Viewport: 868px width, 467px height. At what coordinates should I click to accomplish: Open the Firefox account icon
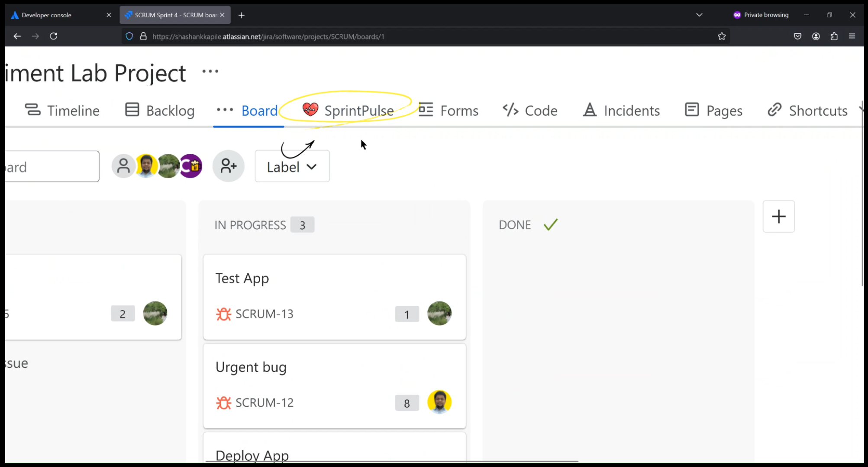click(x=816, y=36)
